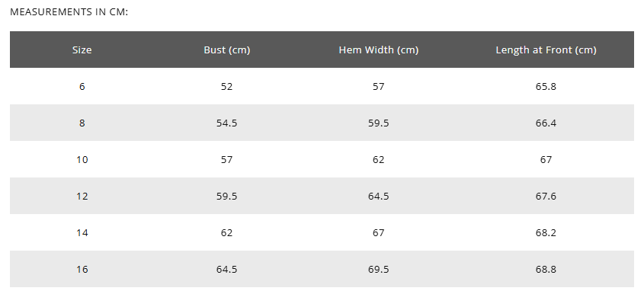Click the 59.5 hem width value
The width and height of the screenshot is (644, 291).
pos(378,123)
